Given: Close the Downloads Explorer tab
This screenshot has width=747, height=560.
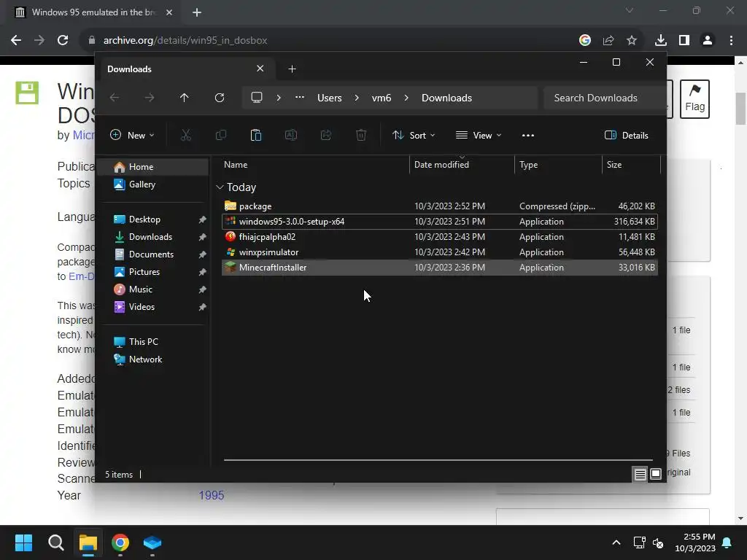Looking at the screenshot, I should pyautogui.click(x=260, y=69).
